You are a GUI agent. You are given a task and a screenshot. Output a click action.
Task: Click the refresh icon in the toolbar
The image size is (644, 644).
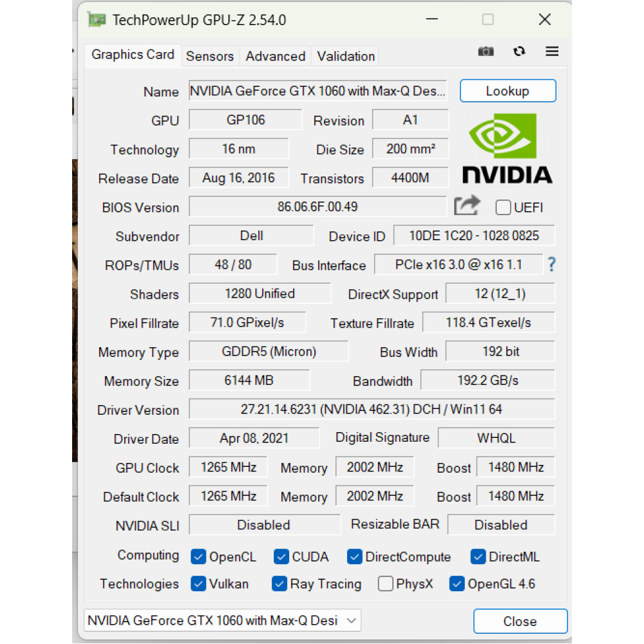pyautogui.click(x=519, y=52)
